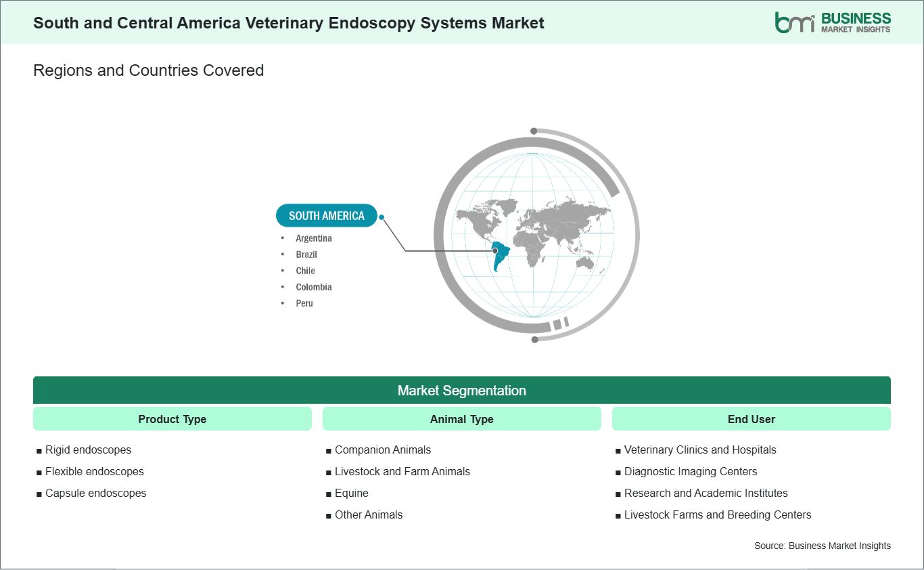Click Diagnostic Imaging Centers entry
The width and height of the screenshot is (924, 570).
pyautogui.click(x=687, y=471)
